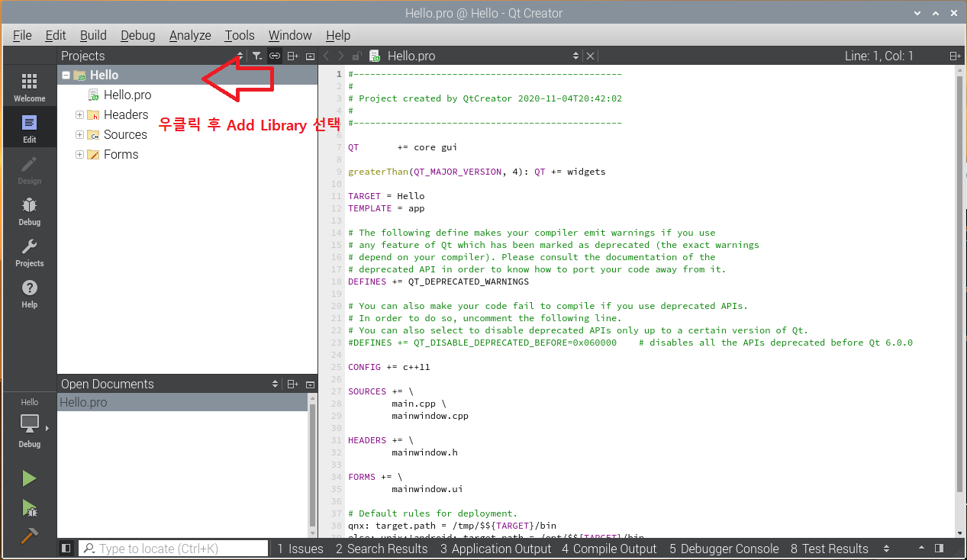Show the Debugger Console pane
Viewport: 967px width, 560px height.
[x=724, y=549]
